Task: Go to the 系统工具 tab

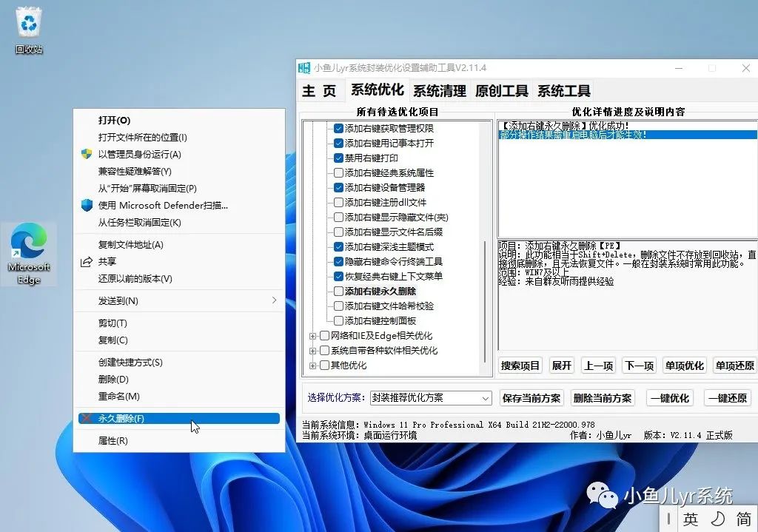Action: [563, 91]
